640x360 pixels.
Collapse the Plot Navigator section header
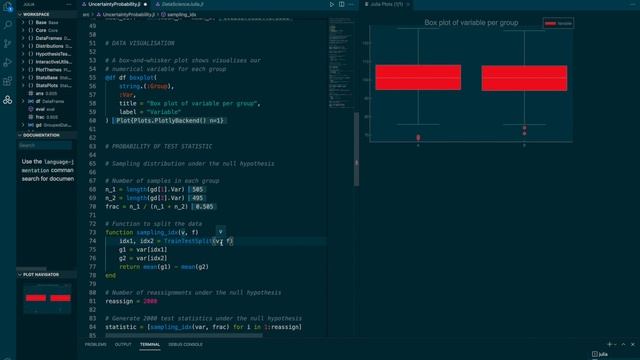[x=47, y=275]
